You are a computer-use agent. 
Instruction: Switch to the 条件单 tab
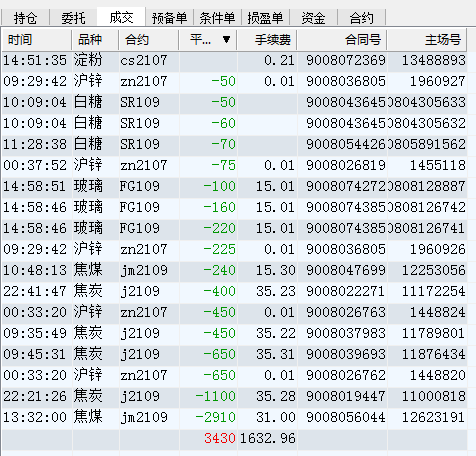pos(217,18)
